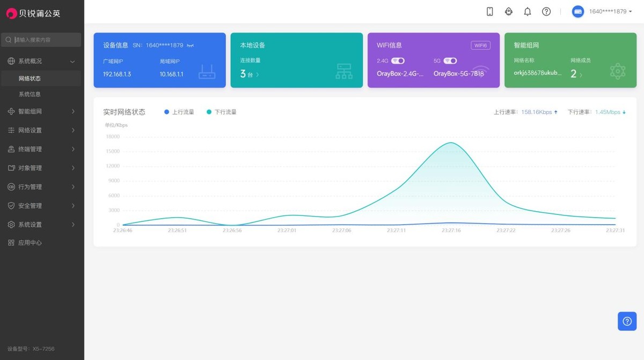Toggle the 5G WiFi switch
Viewport: 644px width, 360px height.
coord(450,61)
